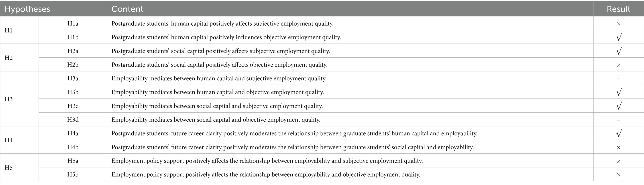Click the cross mark in the H1a row
Image resolution: width=644 pixels, height=185 pixels.
pos(618,24)
